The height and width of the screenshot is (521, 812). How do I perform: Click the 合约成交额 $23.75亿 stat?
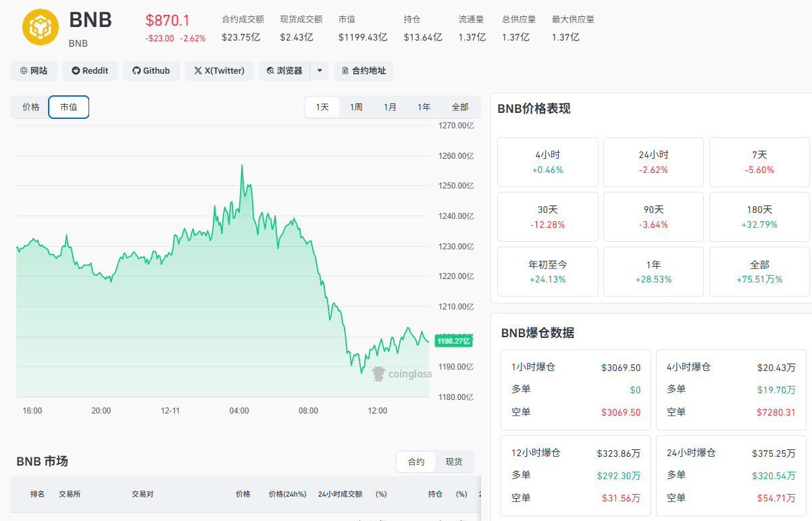coord(243,28)
